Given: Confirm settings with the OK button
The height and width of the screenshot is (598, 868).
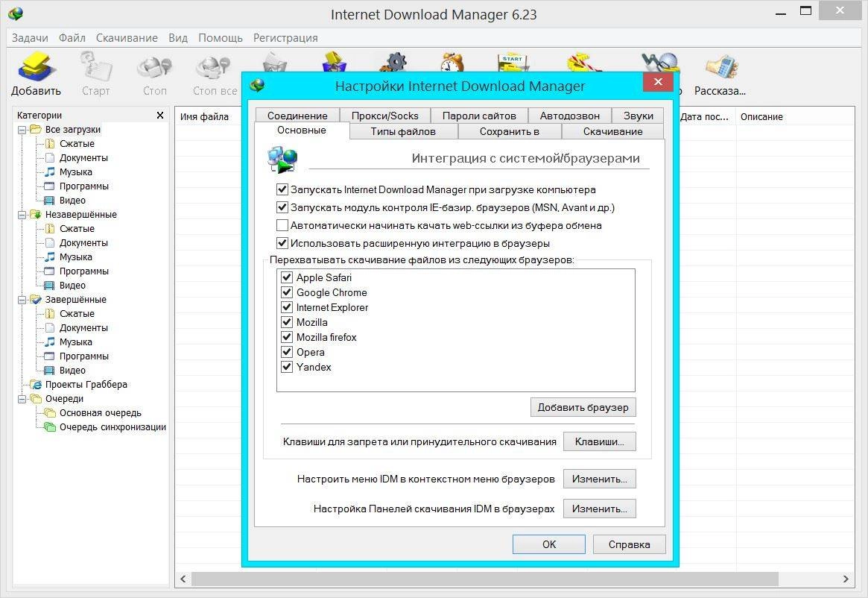Looking at the screenshot, I should [548, 544].
